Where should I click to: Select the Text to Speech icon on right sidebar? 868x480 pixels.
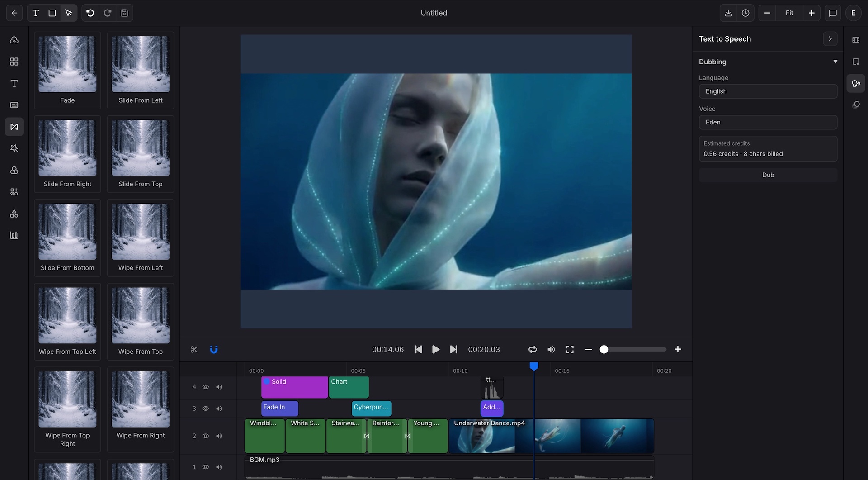(856, 83)
